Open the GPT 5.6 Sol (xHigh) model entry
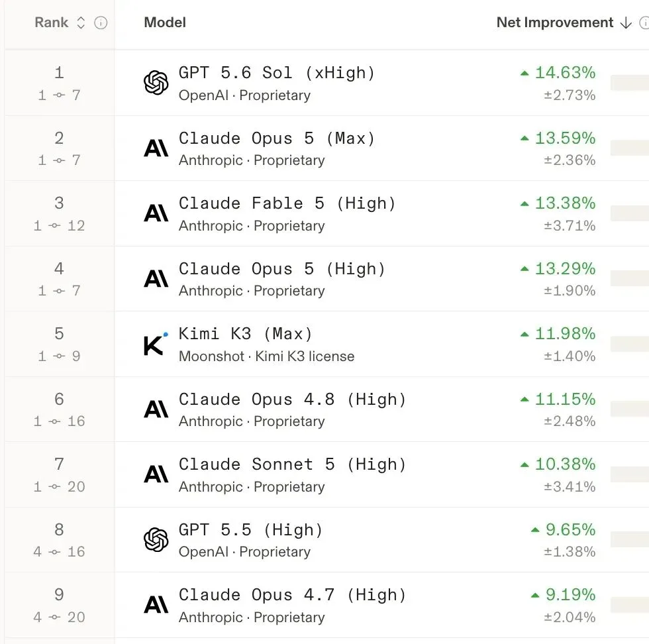 tap(277, 73)
